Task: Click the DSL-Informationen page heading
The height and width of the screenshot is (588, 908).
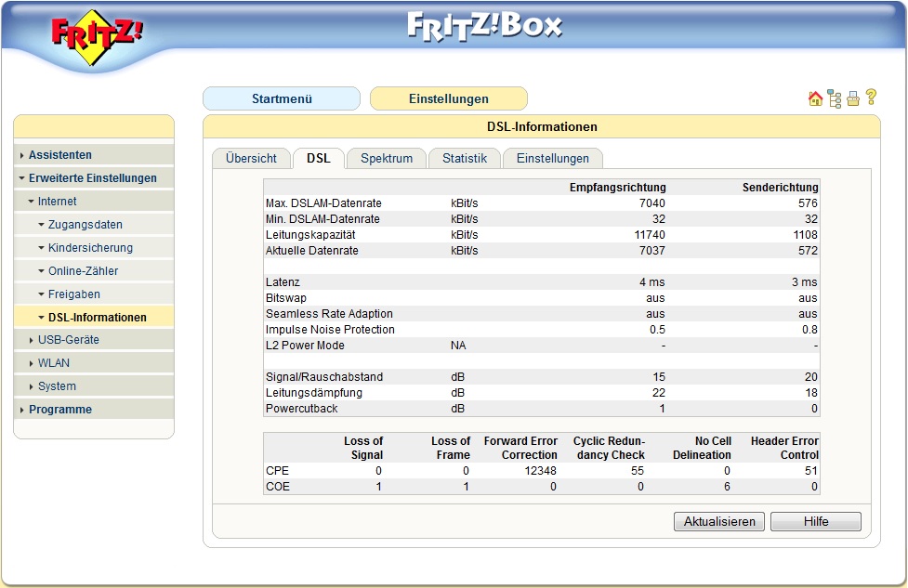Action: 542,126
